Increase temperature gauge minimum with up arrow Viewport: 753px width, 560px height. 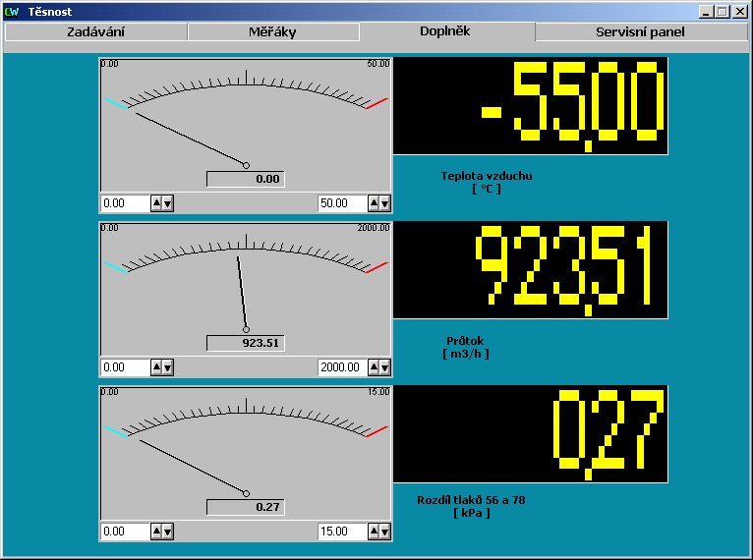[x=155, y=203]
